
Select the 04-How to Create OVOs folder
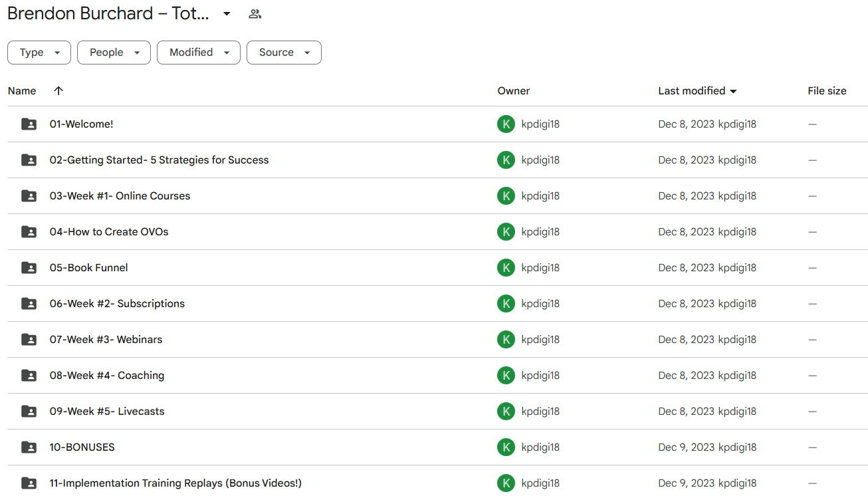(x=109, y=232)
